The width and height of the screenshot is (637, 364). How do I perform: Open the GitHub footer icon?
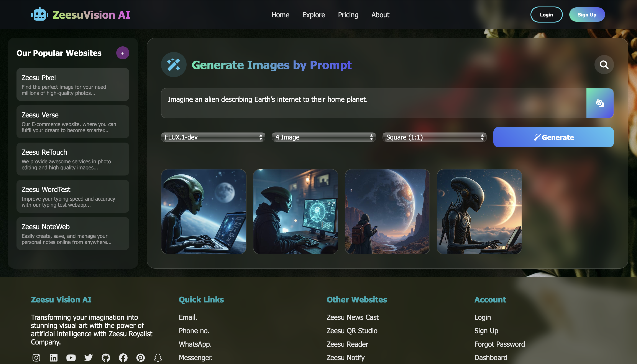coord(106,358)
